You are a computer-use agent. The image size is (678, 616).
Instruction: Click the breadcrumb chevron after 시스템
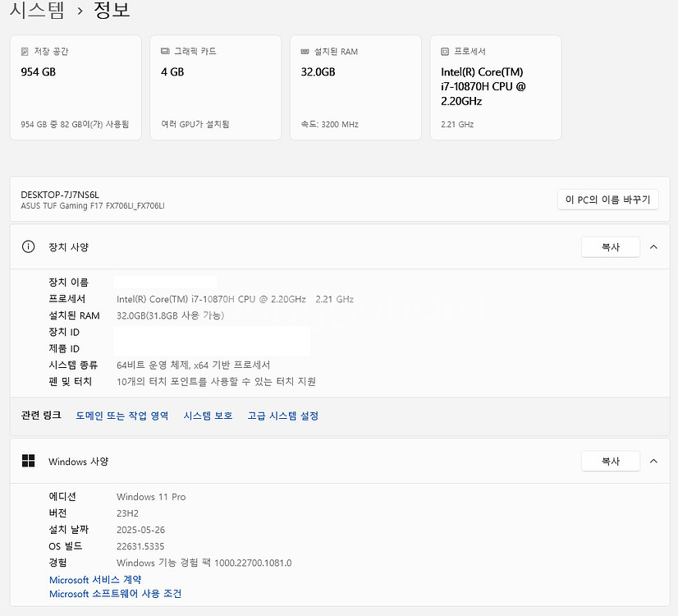tap(80, 11)
